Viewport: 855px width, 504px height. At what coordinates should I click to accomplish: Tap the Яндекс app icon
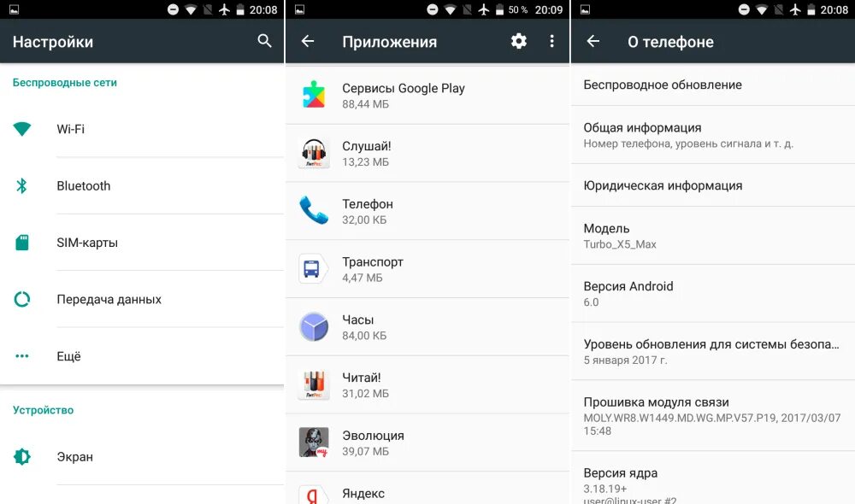pyautogui.click(x=314, y=495)
